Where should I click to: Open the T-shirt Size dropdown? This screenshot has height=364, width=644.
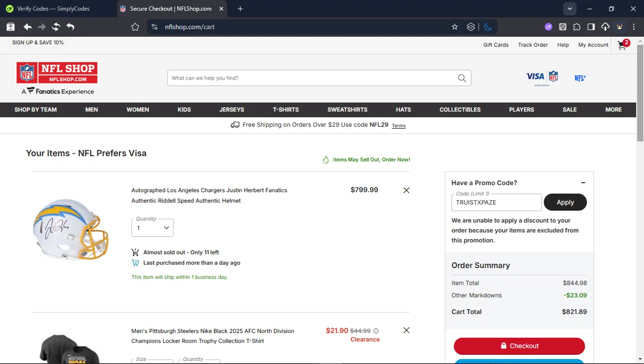tap(152, 361)
